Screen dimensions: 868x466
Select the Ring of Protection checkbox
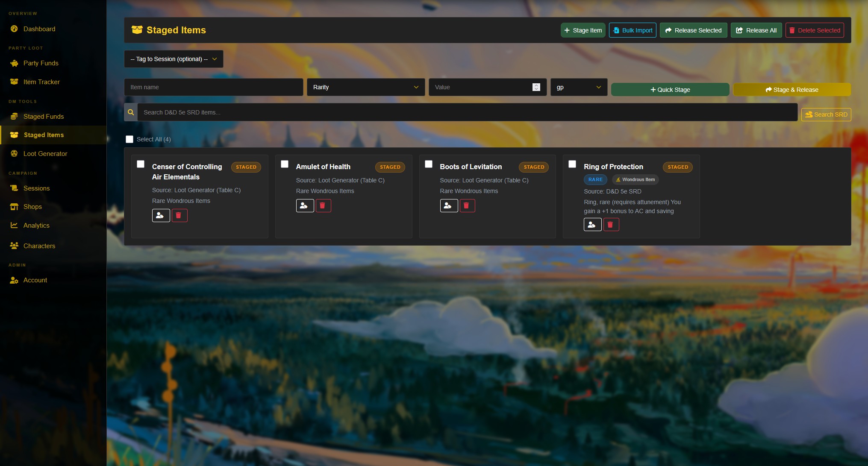(572, 164)
